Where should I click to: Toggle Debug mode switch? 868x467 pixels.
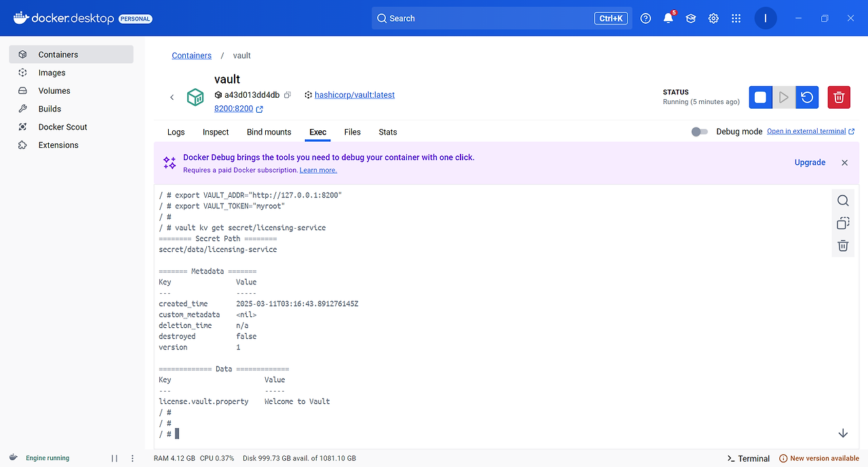699,132
